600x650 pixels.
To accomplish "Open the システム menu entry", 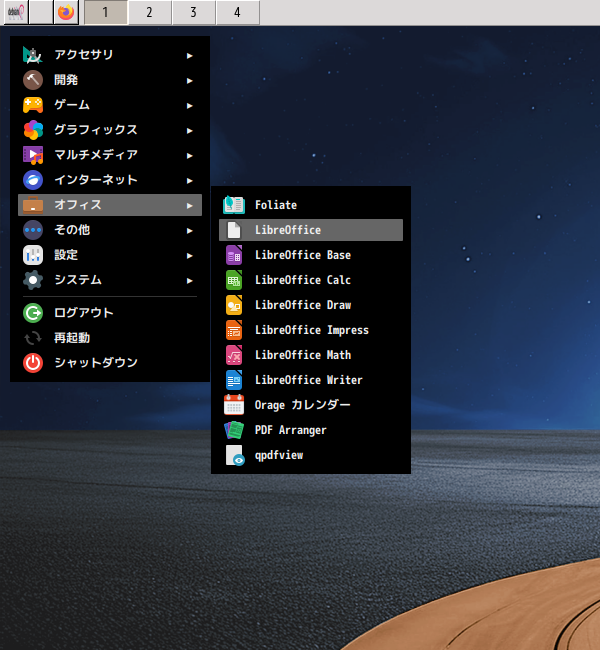I will click(x=110, y=280).
